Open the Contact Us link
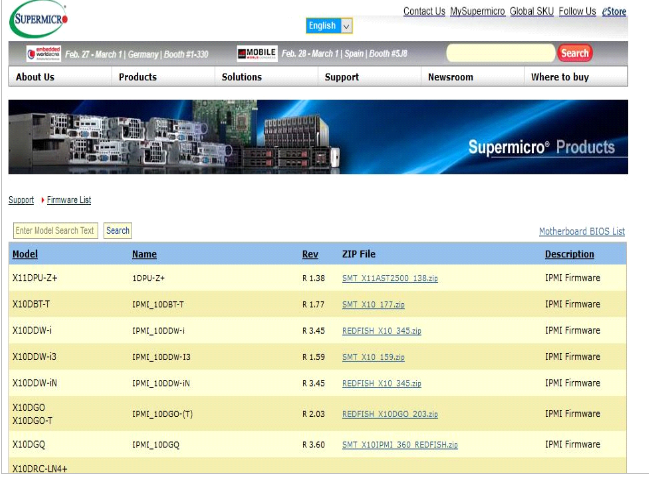 pyautogui.click(x=424, y=12)
